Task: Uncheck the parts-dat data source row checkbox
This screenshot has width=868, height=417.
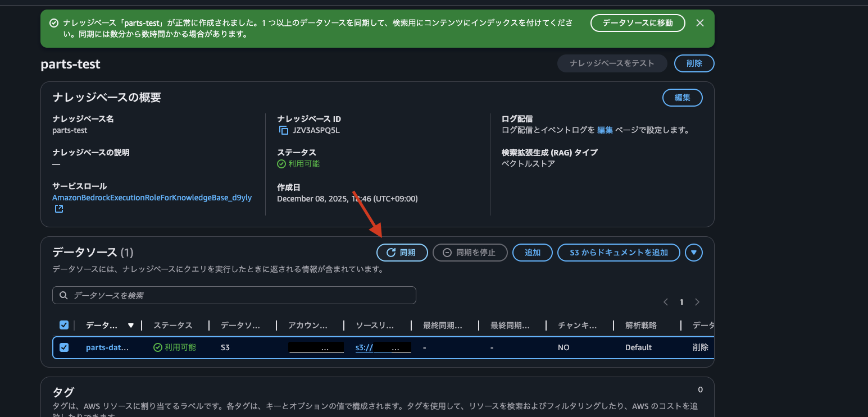Action: tap(64, 347)
